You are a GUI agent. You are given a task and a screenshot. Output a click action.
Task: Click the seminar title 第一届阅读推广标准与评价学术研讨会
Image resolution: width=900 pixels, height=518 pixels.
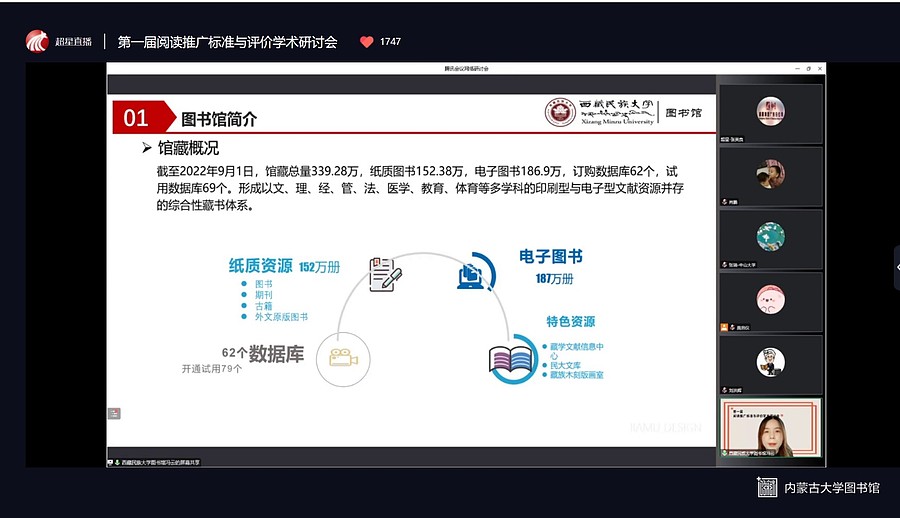(227, 42)
